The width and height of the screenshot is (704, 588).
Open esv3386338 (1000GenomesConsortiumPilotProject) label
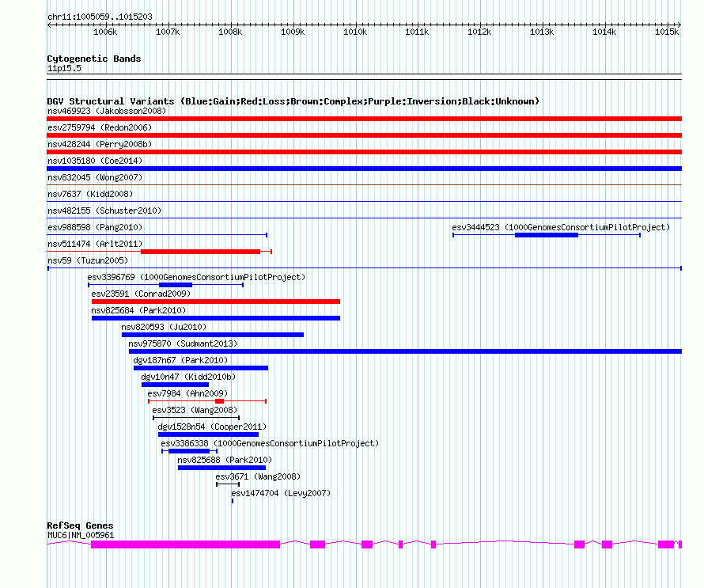tap(270, 443)
